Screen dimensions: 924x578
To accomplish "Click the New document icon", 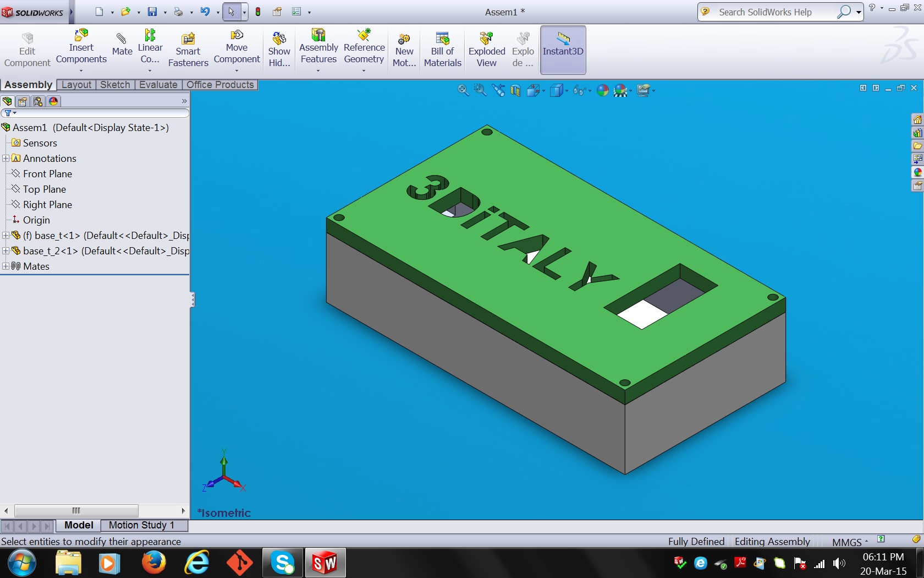I will [99, 12].
